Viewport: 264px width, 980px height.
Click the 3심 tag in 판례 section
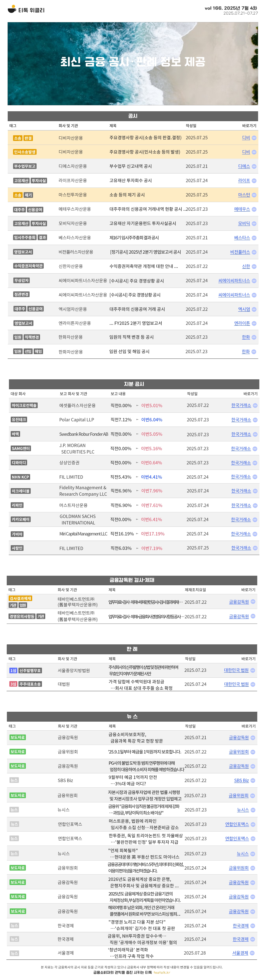pos(13,684)
